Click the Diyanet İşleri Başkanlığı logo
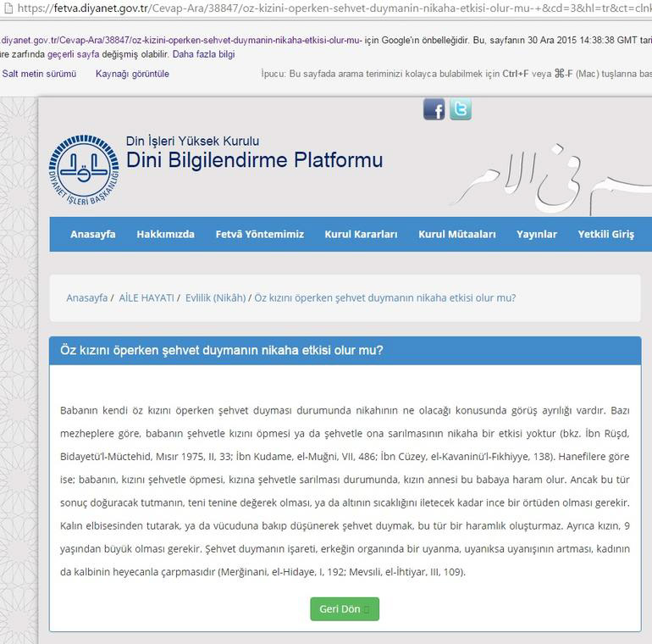The image size is (652, 644). (x=84, y=170)
